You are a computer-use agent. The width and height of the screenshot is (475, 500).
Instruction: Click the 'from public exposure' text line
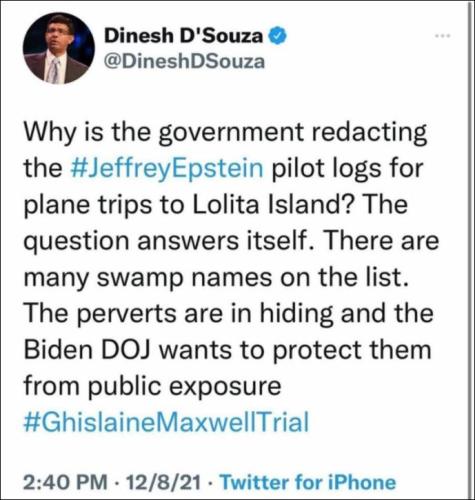(x=153, y=387)
